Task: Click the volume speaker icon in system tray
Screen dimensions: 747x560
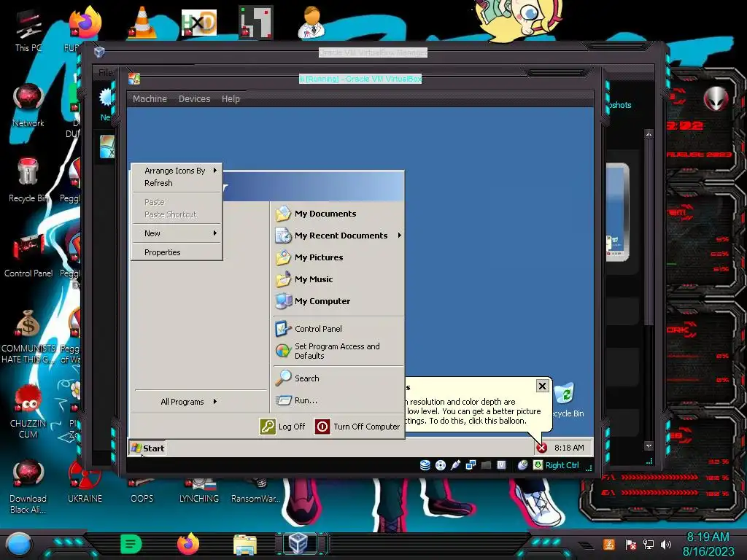Action: 665,544
